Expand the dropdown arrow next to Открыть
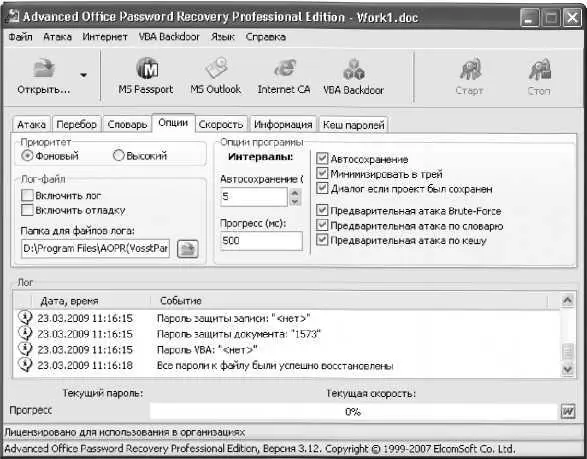587x459 pixels. (x=83, y=76)
